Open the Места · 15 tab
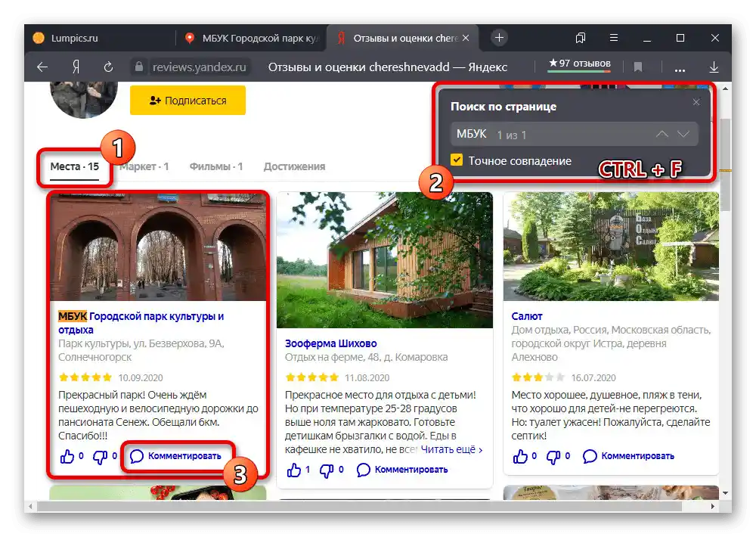This screenshot has width=756, height=537. [x=75, y=167]
